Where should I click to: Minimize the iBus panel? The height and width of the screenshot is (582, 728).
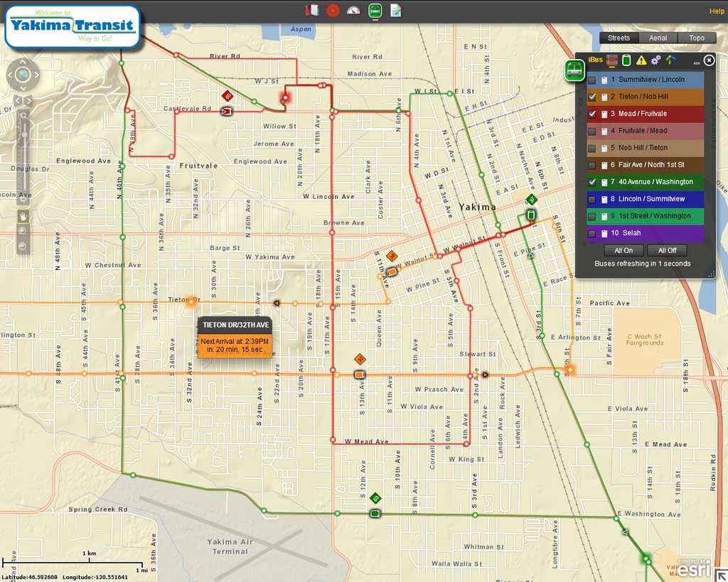point(697,63)
